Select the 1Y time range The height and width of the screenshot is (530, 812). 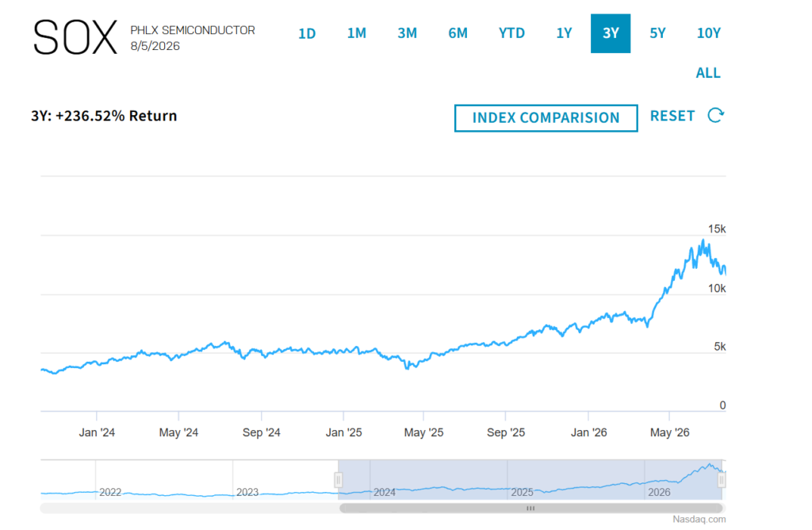564,33
